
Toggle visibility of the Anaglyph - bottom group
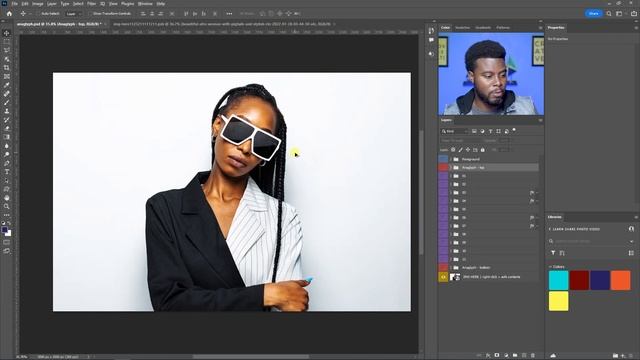(x=443, y=268)
